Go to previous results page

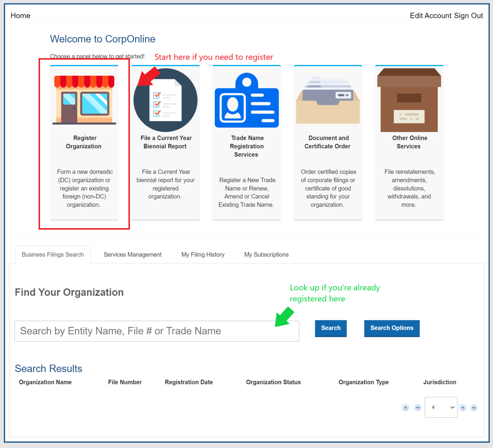point(418,408)
